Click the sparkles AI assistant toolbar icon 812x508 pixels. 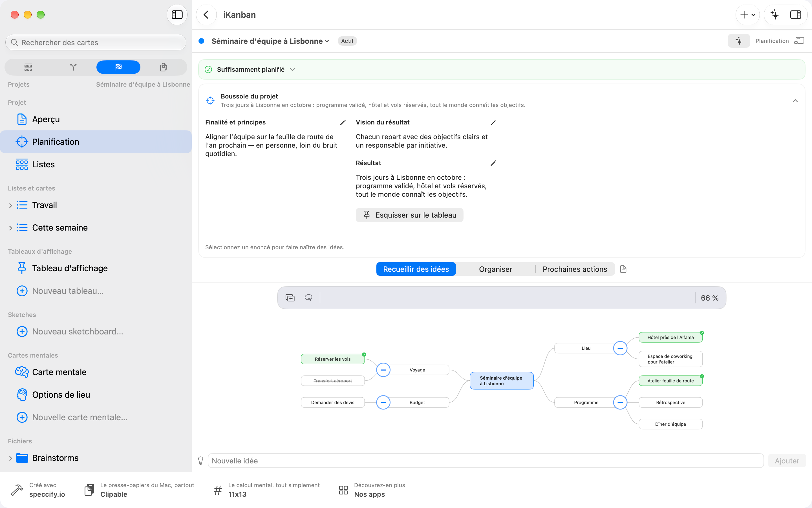click(775, 15)
